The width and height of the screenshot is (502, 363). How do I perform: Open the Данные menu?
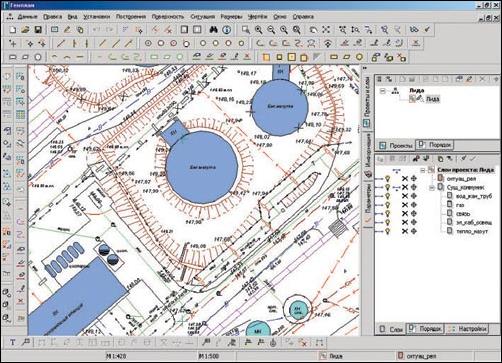point(28,17)
